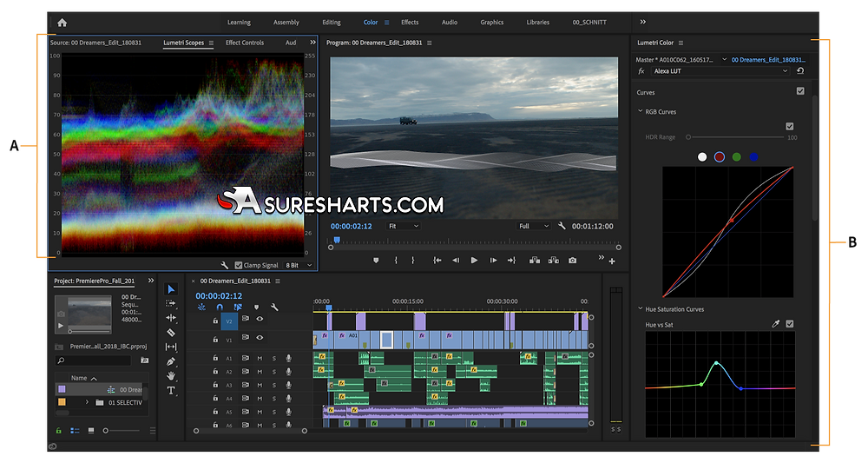Click the Extract button
This screenshot has height=463, width=868.
pos(554,261)
